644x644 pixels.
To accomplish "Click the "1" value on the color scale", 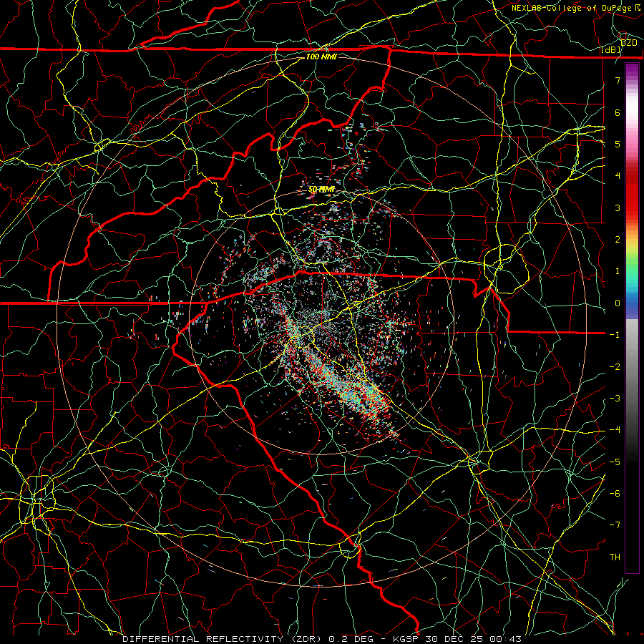I will point(618,271).
